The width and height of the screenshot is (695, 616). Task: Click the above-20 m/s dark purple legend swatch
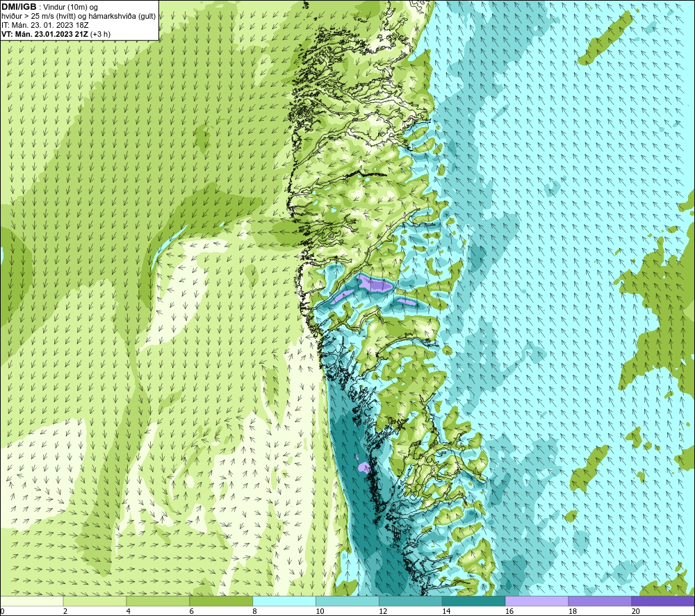(x=663, y=601)
